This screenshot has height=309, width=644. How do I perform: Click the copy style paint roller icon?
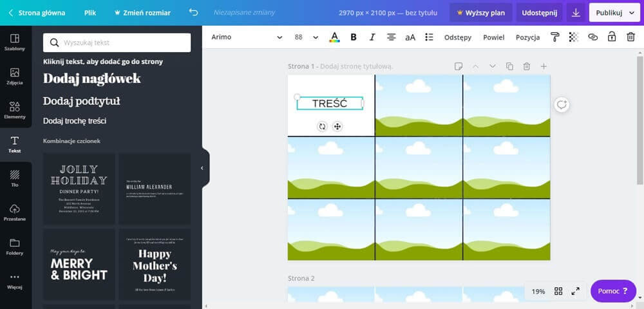pyautogui.click(x=554, y=37)
